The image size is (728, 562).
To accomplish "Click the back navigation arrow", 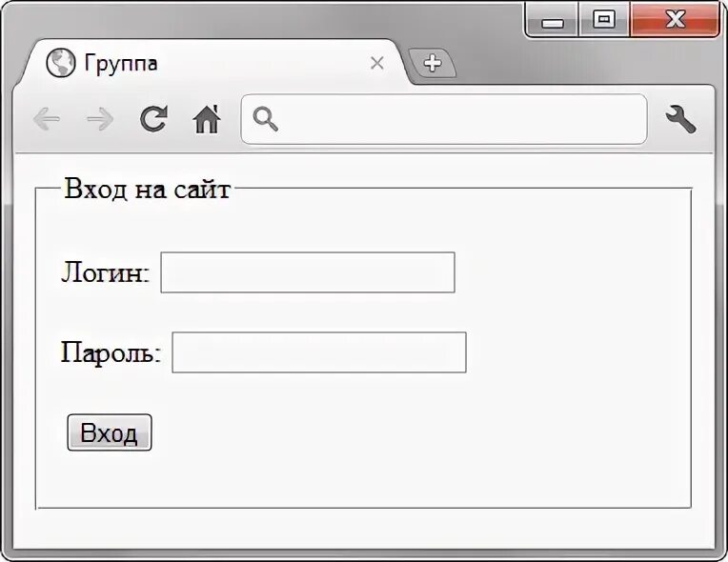I will click(47, 119).
